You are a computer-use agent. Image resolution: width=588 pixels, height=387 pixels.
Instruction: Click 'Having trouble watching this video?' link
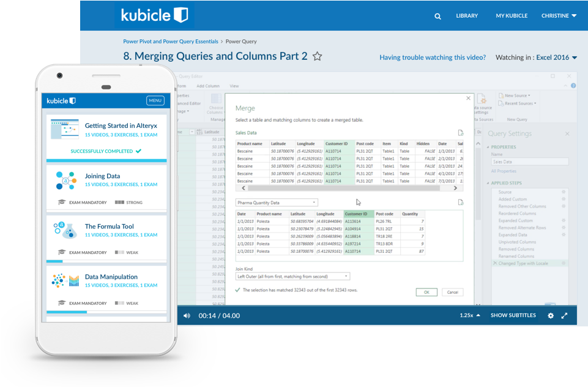(x=433, y=58)
